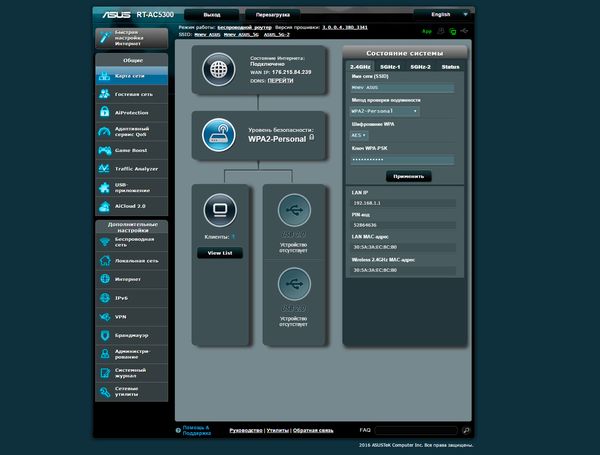Screen dimensions: 600x455
Task: Open AiProtection from the sidebar
Action: click(x=130, y=112)
